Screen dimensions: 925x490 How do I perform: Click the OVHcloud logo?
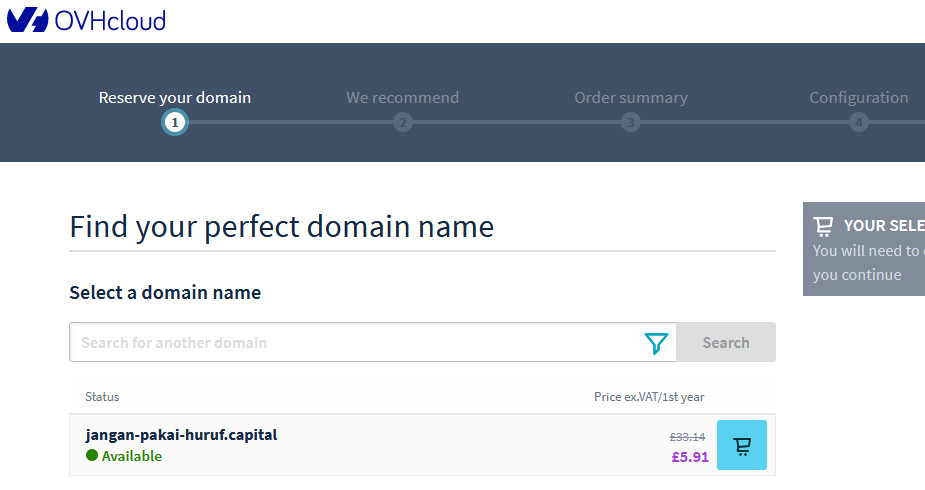pos(86,21)
